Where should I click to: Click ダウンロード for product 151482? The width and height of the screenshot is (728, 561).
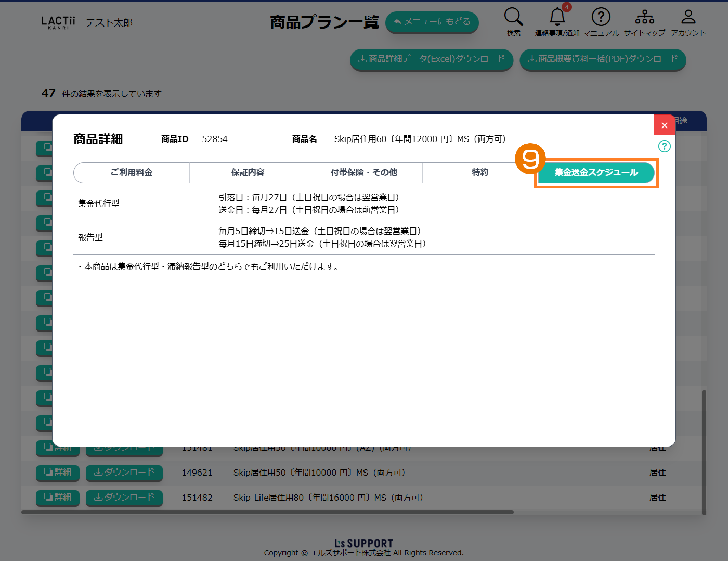point(124,497)
